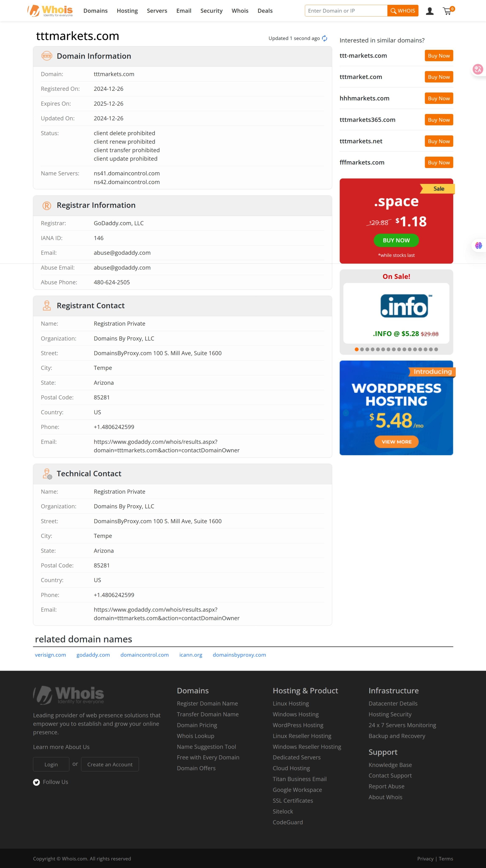Open the godaddy.com related link
Viewport: 486px width, 868px height.
click(93, 655)
